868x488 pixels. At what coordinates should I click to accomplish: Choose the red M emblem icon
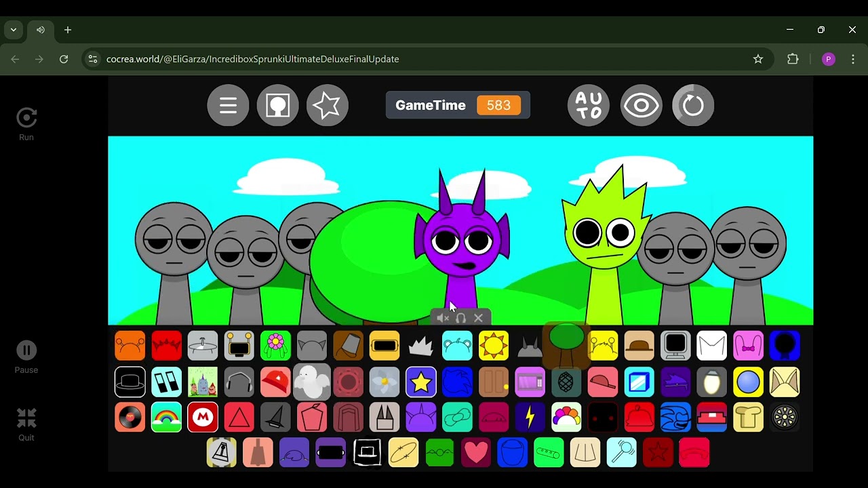click(203, 418)
